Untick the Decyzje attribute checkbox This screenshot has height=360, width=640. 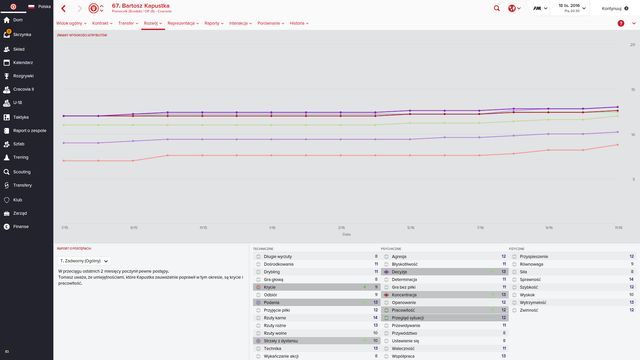point(386,272)
